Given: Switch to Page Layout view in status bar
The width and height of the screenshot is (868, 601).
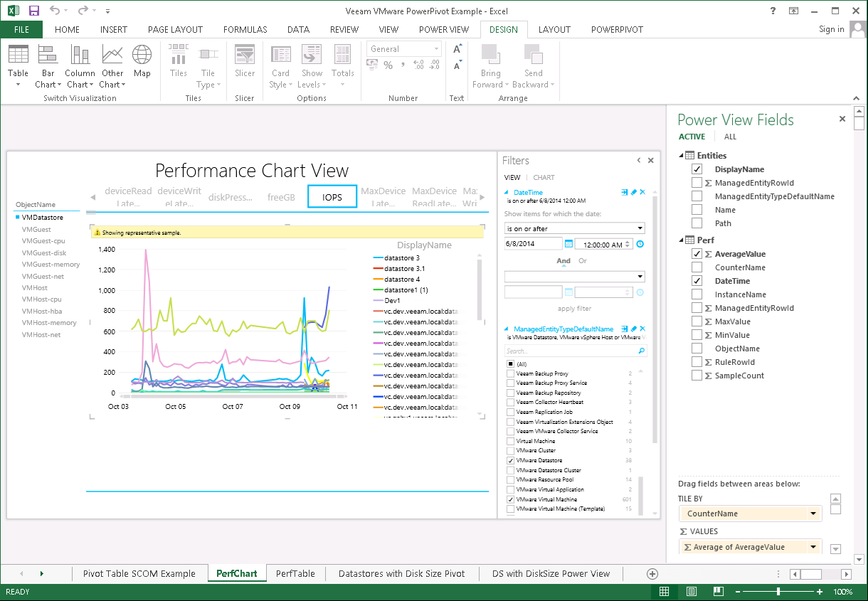Looking at the screenshot, I should pyautogui.click(x=692, y=592).
